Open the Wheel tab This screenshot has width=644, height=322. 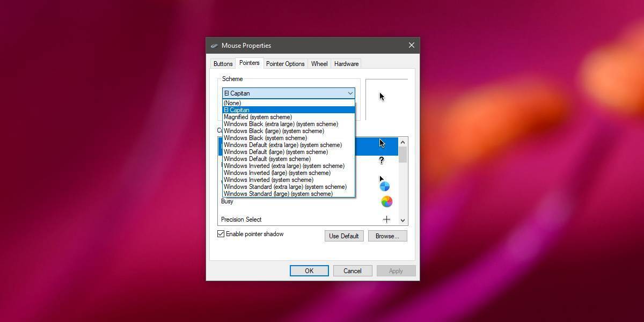(319, 64)
